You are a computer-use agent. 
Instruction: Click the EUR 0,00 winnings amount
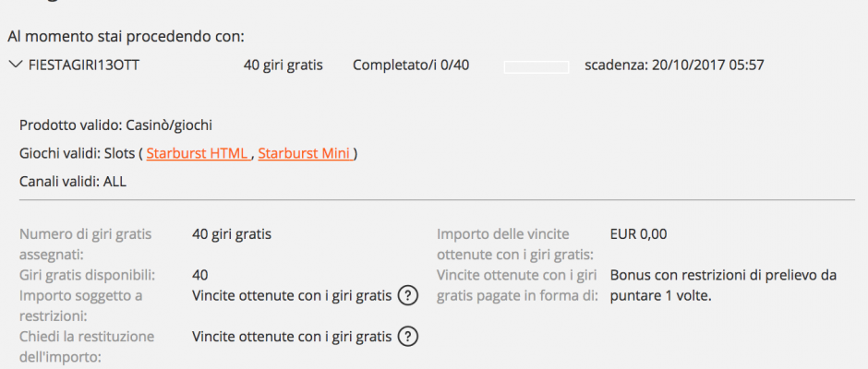(638, 234)
